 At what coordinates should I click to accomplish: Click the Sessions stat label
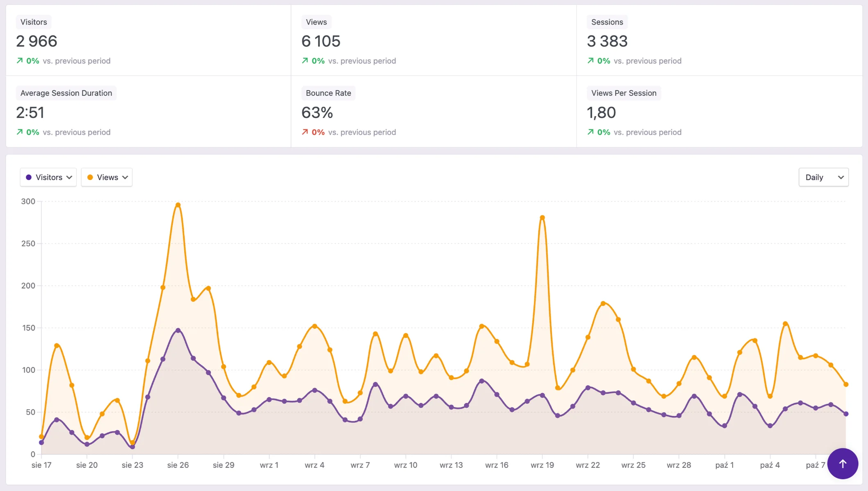(x=607, y=22)
